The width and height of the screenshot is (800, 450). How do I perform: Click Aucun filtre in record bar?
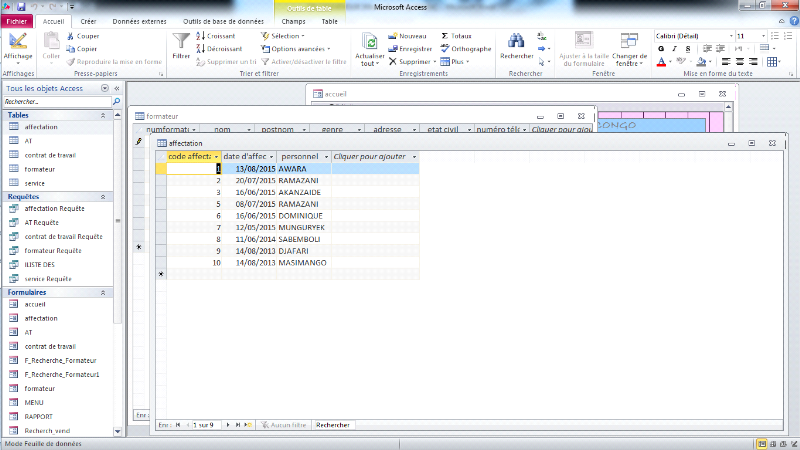coord(284,424)
